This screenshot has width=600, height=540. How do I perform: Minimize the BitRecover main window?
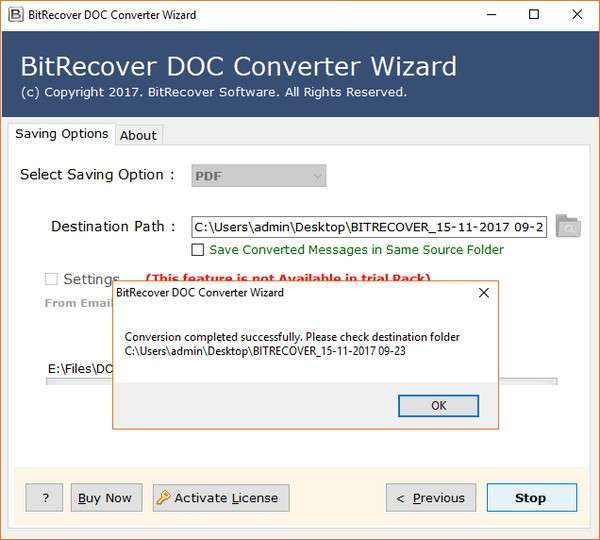click(x=491, y=15)
